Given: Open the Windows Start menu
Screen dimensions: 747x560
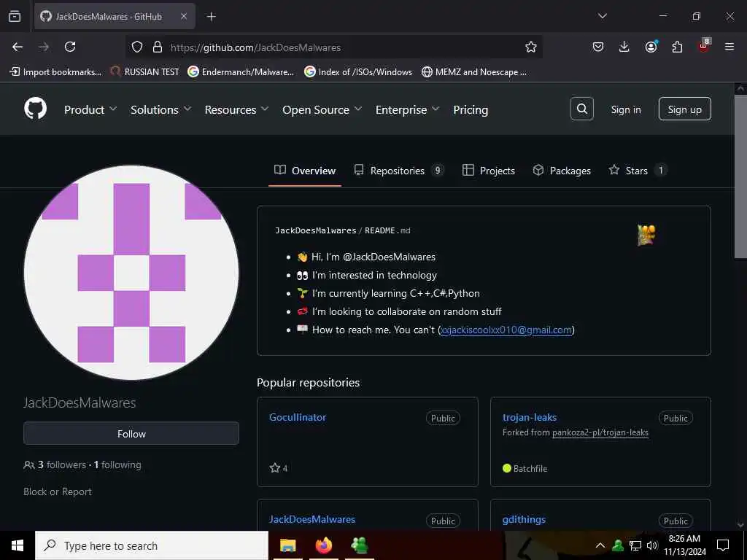Looking at the screenshot, I should click(18, 545).
